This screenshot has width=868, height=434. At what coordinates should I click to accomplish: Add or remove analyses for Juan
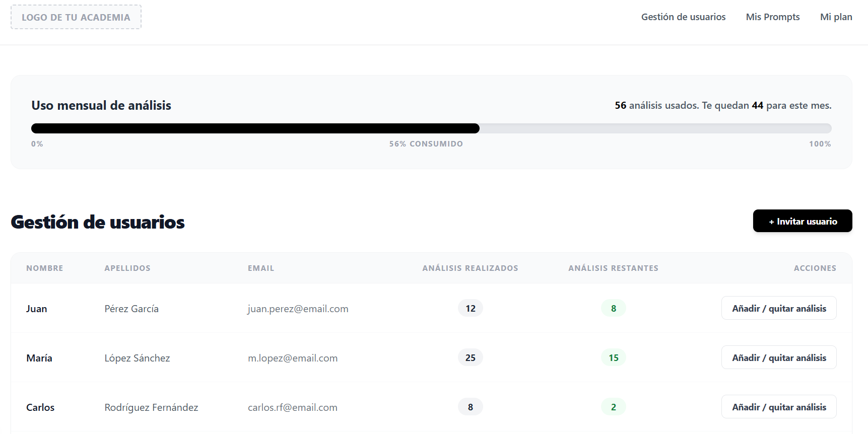(x=779, y=308)
